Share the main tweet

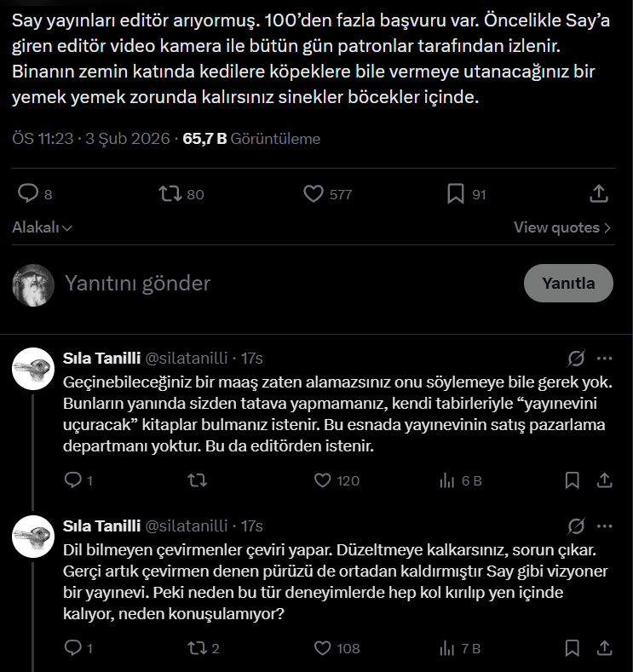pyautogui.click(x=598, y=194)
